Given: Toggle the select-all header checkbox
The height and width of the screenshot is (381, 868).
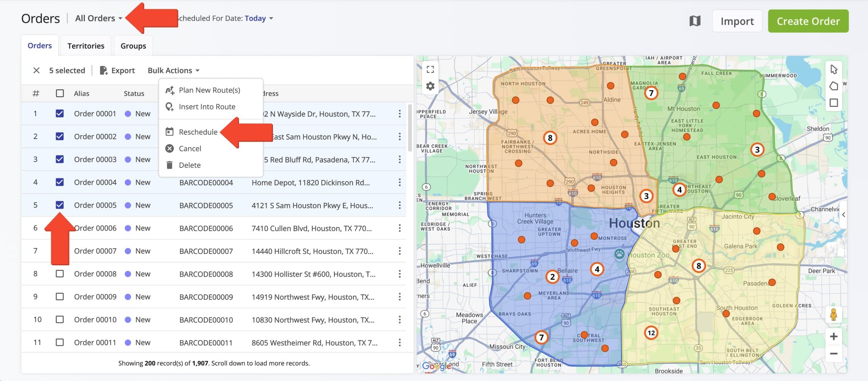Looking at the screenshot, I should (60, 93).
